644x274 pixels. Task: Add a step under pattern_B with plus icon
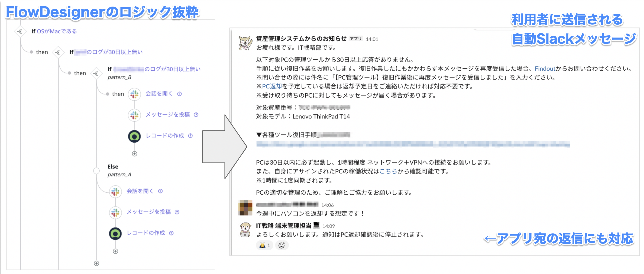coord(135,154)
